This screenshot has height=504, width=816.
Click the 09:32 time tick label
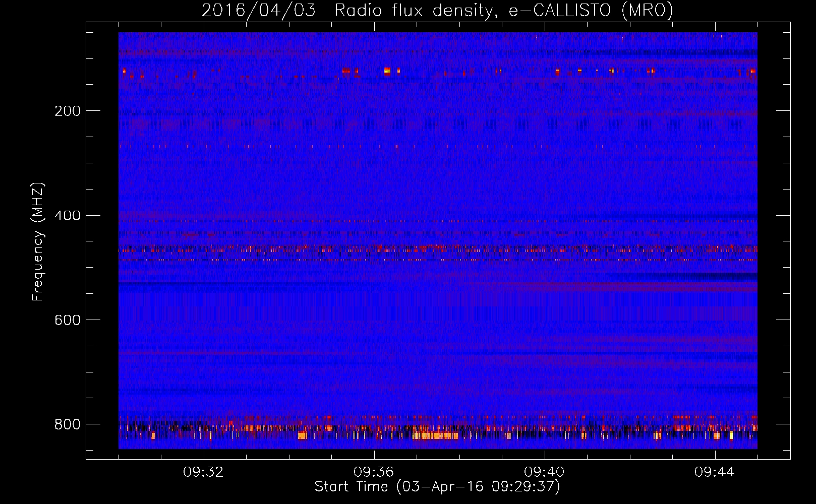coord(203,472)
